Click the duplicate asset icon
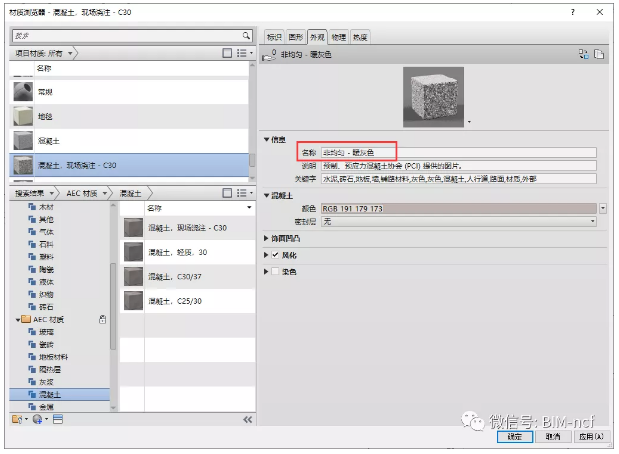Image resolution: width=619 pixels, height=454 pixels. pos(599,54)
